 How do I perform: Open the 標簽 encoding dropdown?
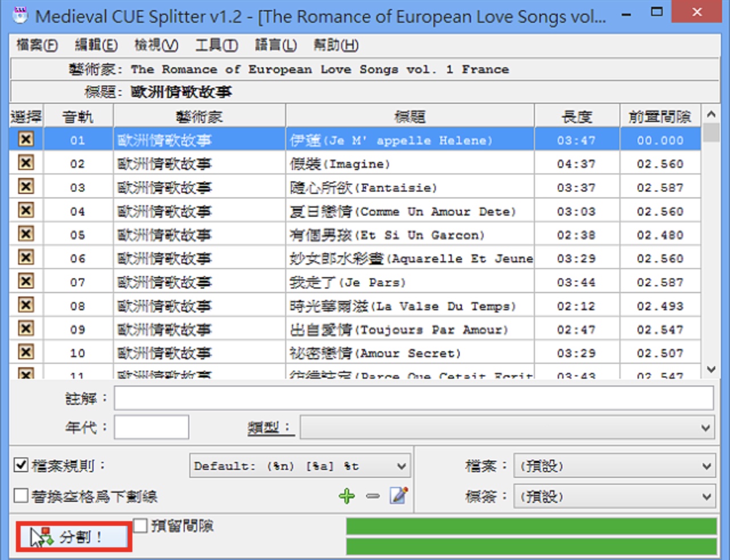click(x=615, y=496)
